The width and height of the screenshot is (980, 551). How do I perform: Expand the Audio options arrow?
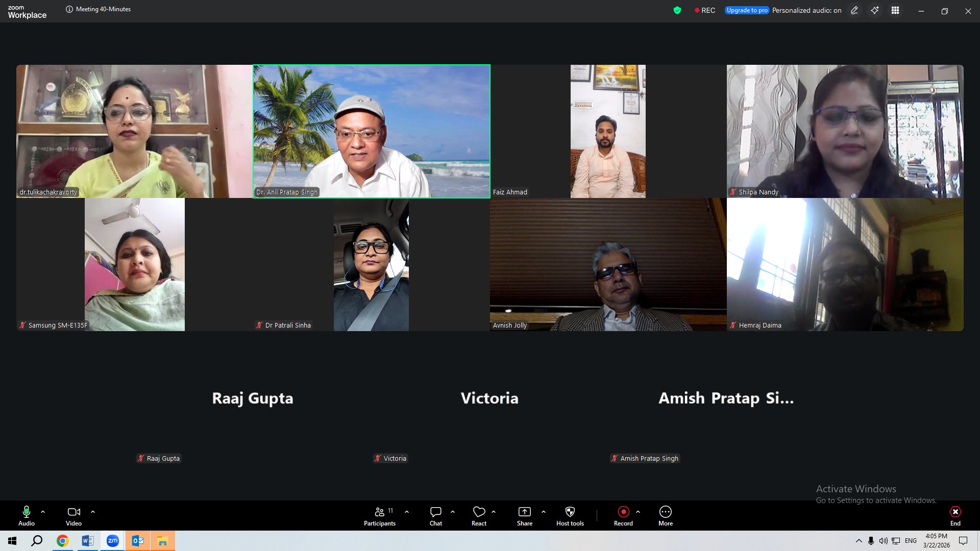tap(43, 511)
